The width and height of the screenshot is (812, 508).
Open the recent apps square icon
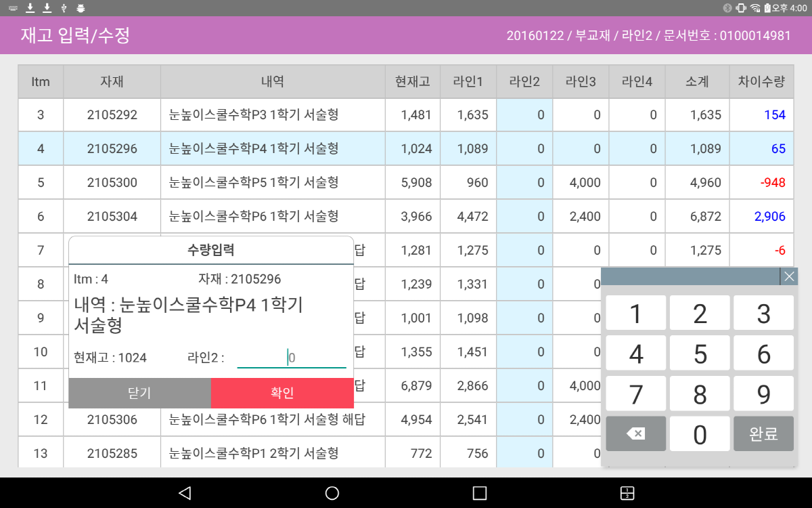click(x=480, y=493)
